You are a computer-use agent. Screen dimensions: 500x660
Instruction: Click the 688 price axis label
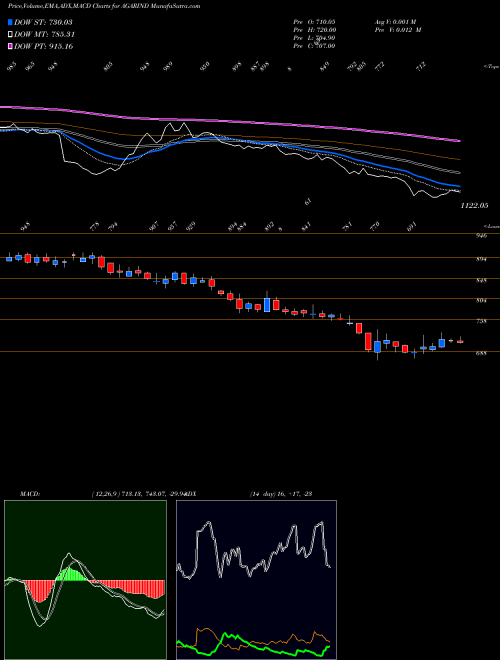click(481, 353)
